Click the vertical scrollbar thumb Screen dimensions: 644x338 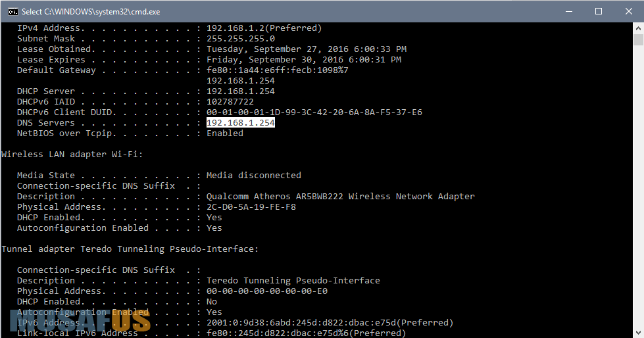[638, 40]
